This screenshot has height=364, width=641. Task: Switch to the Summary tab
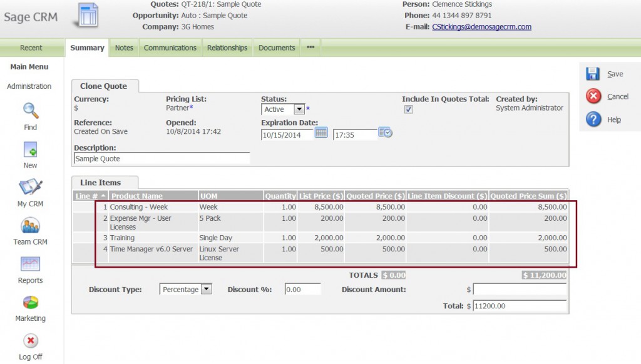coord(87,48)
